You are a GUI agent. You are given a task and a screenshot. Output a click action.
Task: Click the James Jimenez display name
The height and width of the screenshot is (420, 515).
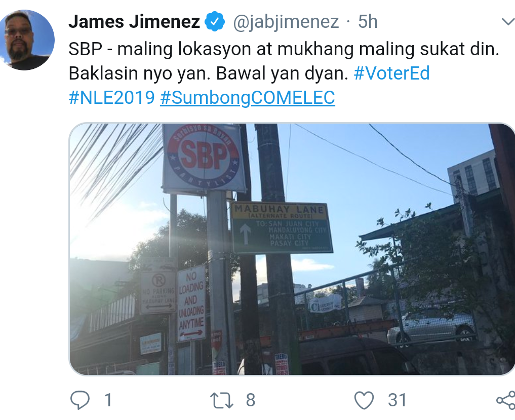[134, 22]
